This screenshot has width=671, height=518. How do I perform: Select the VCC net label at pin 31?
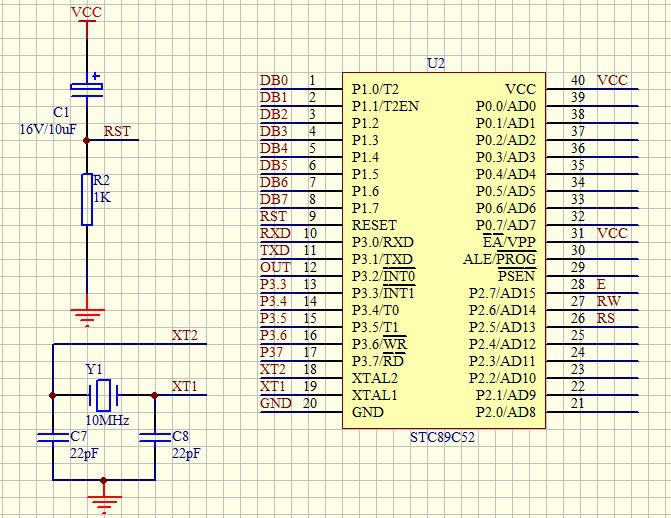point(612,233)
